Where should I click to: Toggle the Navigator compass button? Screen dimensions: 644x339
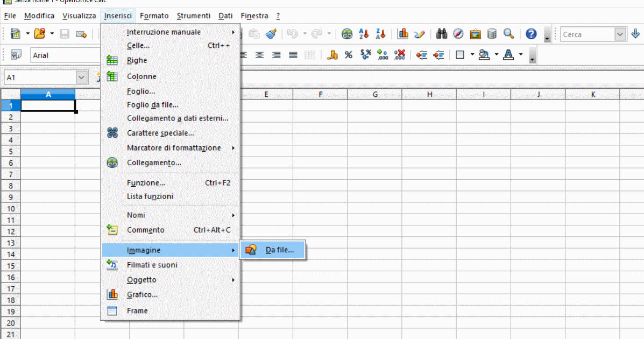pyautogui.click(x=458, y=34)
